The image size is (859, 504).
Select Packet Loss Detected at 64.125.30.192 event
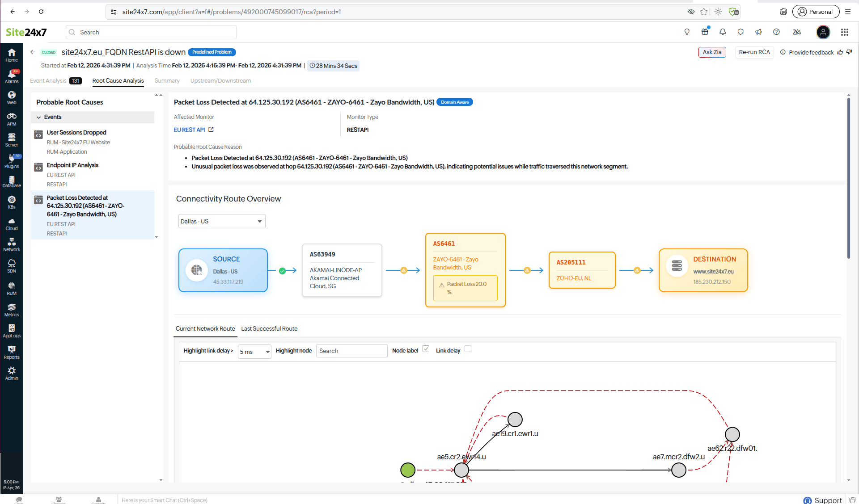coord(93,215)
